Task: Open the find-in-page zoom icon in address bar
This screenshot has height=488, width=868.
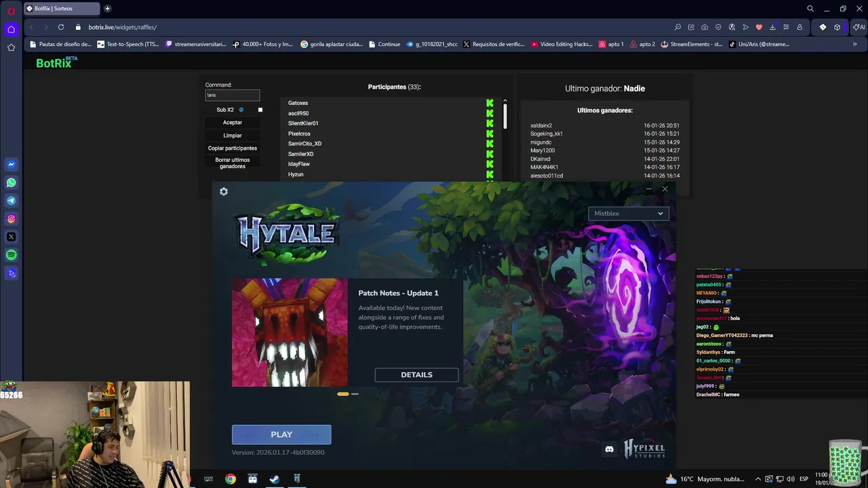Action: point(677,27)
